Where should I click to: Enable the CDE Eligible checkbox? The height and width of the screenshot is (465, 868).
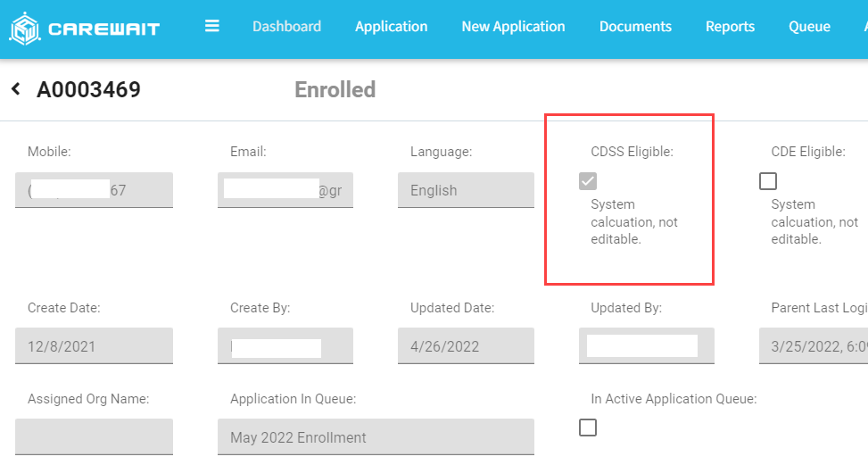coord(768,181)
